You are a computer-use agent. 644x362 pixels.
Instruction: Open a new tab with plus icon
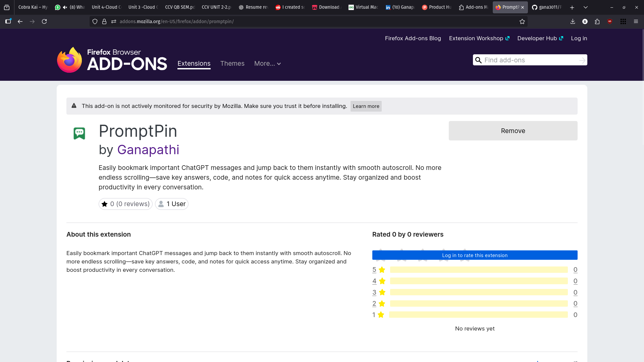572,7
